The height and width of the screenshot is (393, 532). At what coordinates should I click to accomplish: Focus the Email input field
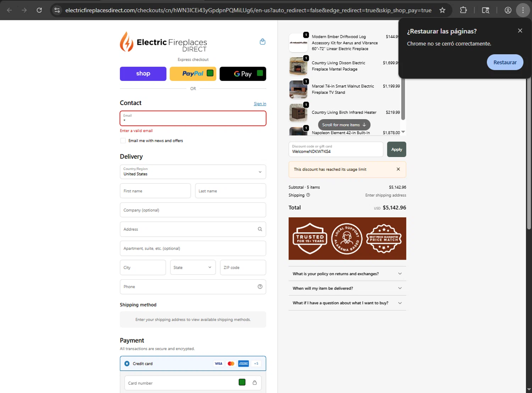click(193, 118)
